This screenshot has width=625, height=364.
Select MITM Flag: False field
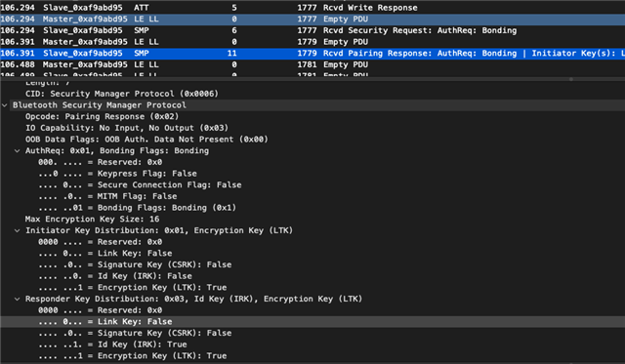tap(107, 196)
